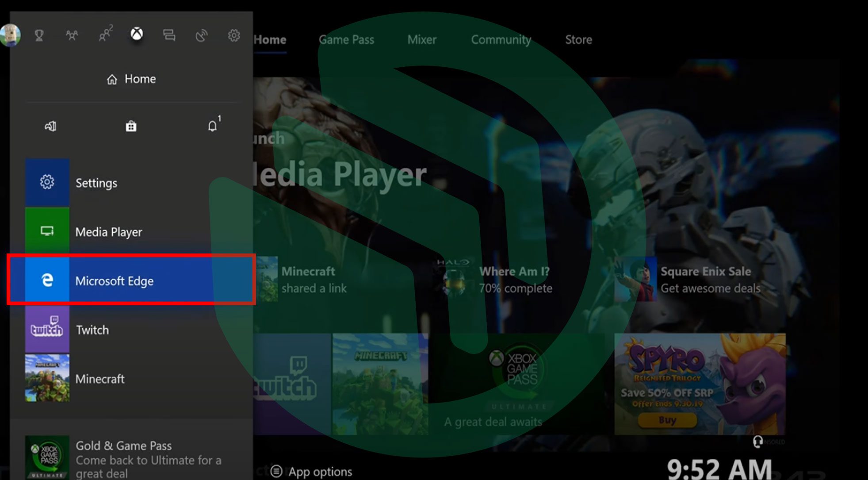Open the Store bag icon in the guide

point(131,127)
